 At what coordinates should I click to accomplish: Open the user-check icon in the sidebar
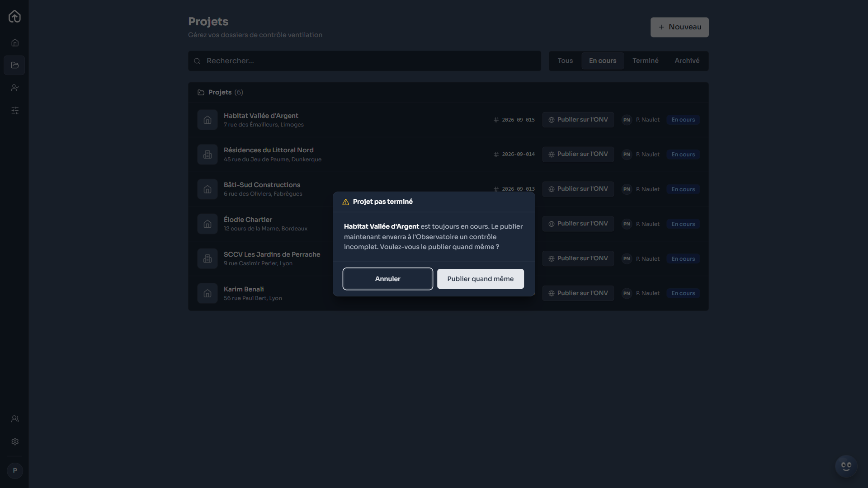click(x=15, y=88)
